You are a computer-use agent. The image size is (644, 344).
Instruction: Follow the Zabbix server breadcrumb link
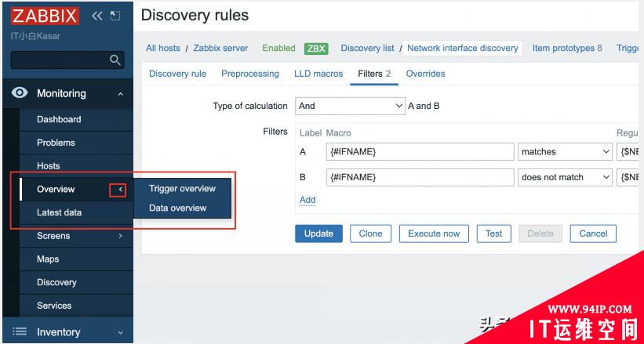pyautogui.click(x=220, y=48)
